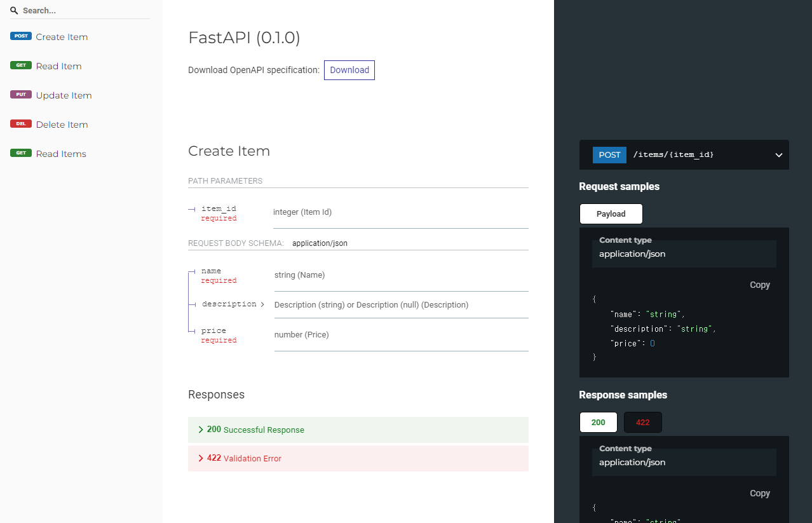The width and height of the screenshot is (812, 523).
Task: Click the name field in the body schema
Action: click(x=211, y=271)
